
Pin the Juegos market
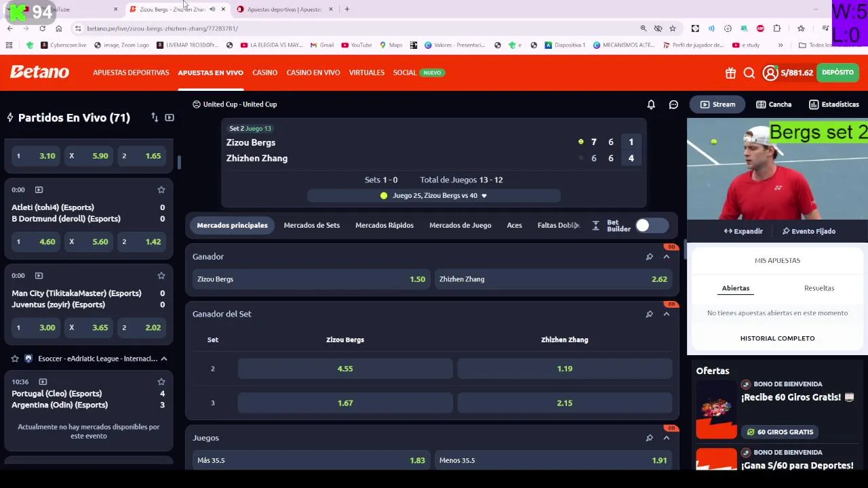coord(649,438)
